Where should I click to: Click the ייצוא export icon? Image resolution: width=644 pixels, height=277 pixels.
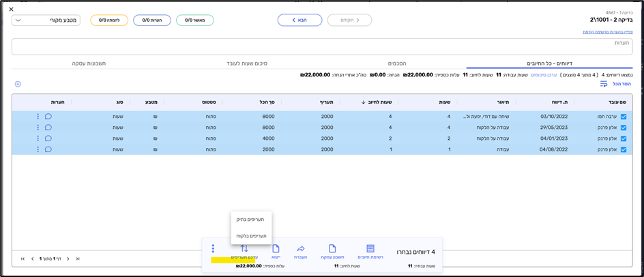pos(276,249)
